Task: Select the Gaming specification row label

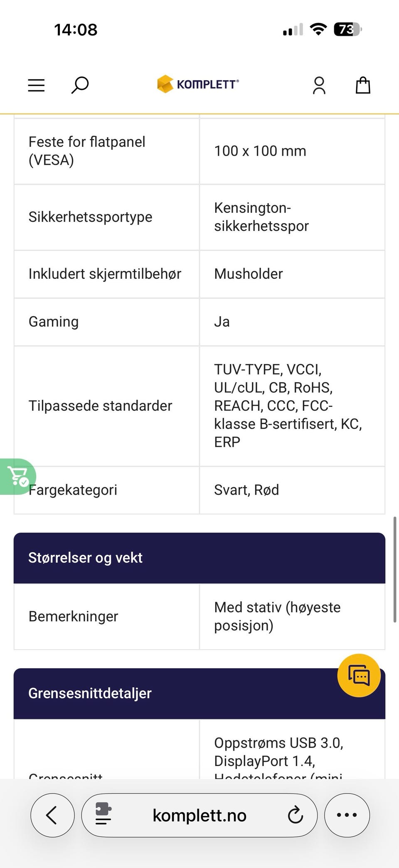Action: [54, 322]
